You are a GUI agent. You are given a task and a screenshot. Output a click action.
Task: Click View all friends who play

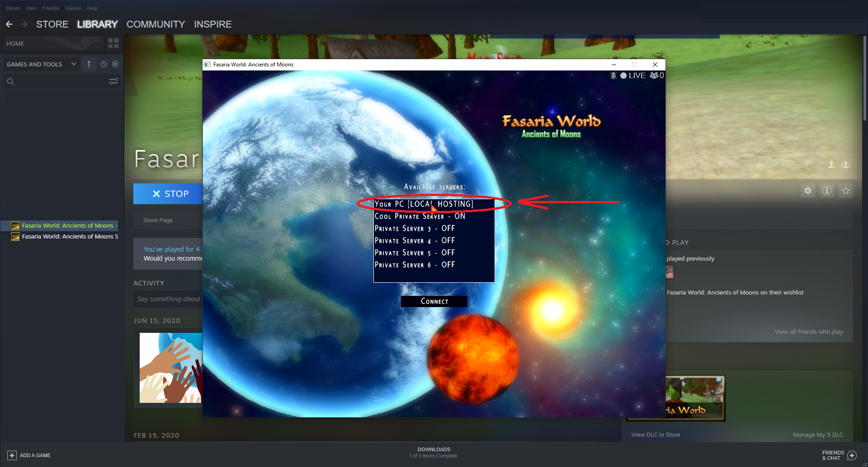tap(809, 332)
